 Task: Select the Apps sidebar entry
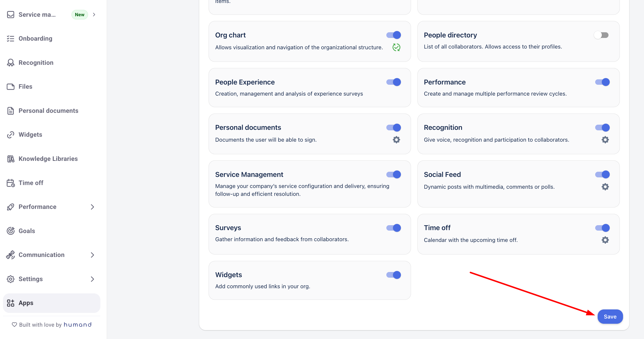pos(52,303)
